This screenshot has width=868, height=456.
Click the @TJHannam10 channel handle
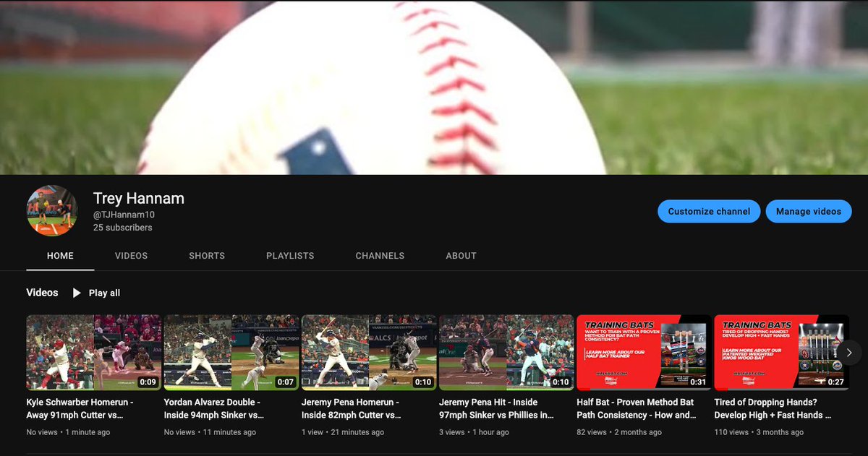(119, 212)
